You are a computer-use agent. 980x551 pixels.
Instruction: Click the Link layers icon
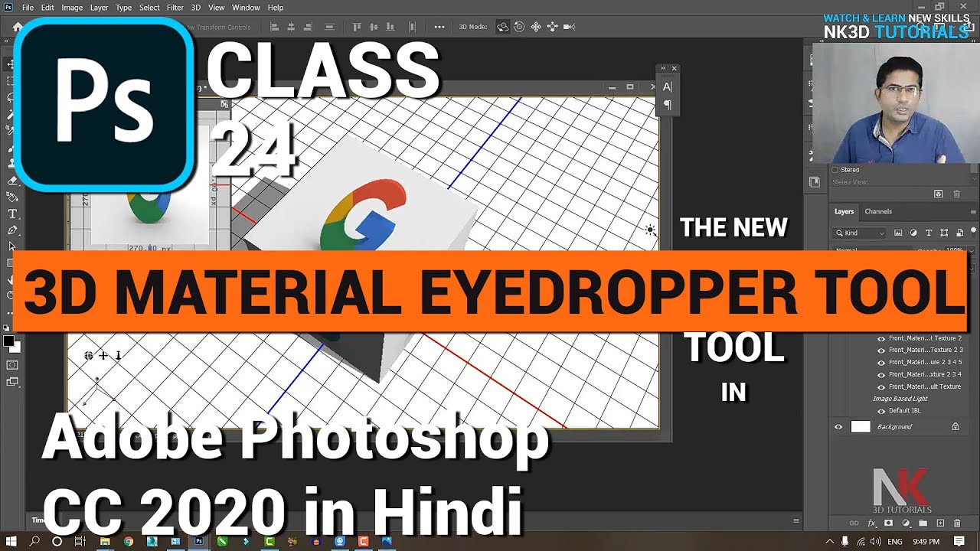point(854,523)
